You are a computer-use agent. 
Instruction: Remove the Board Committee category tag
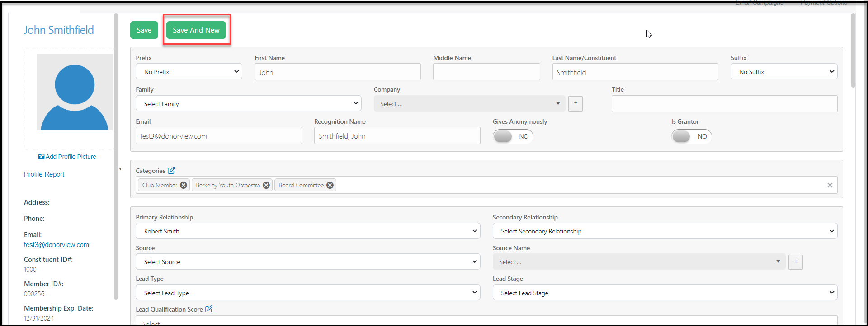[330, 185]
